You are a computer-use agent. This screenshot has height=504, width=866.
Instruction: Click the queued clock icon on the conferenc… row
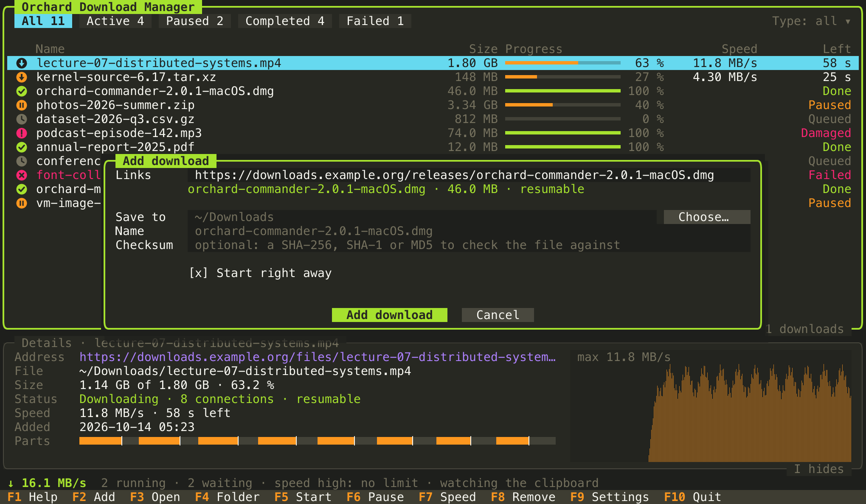coord(22,161)
